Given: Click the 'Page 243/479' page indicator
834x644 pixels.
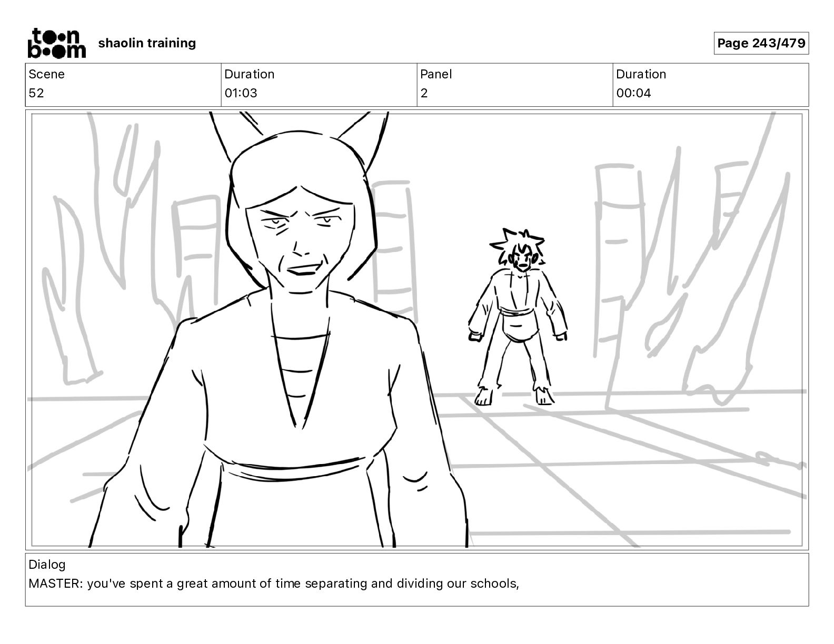Looking at the screenshot, I should coord(761,43).
